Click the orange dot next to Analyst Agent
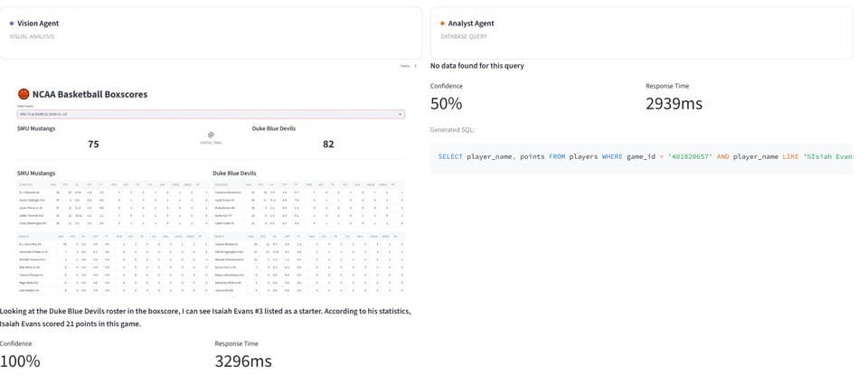The height and width of the screenshot is (376, 868). click(442, 23)
